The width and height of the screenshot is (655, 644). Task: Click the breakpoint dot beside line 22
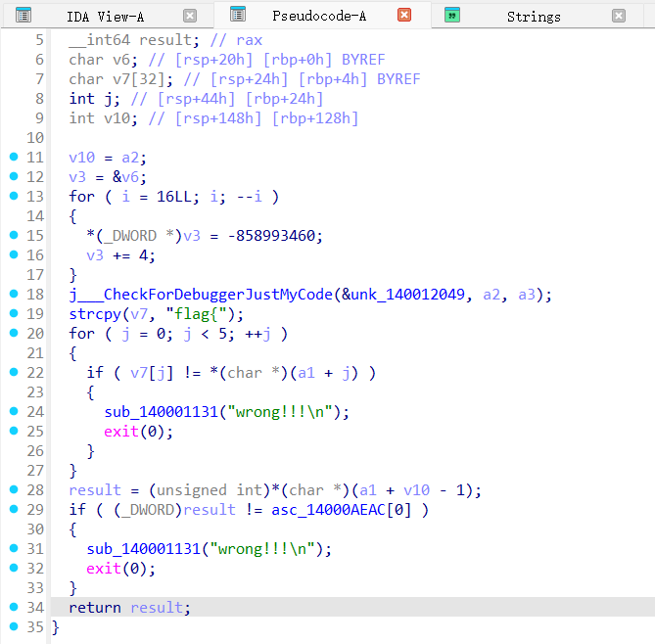point(13,372)
